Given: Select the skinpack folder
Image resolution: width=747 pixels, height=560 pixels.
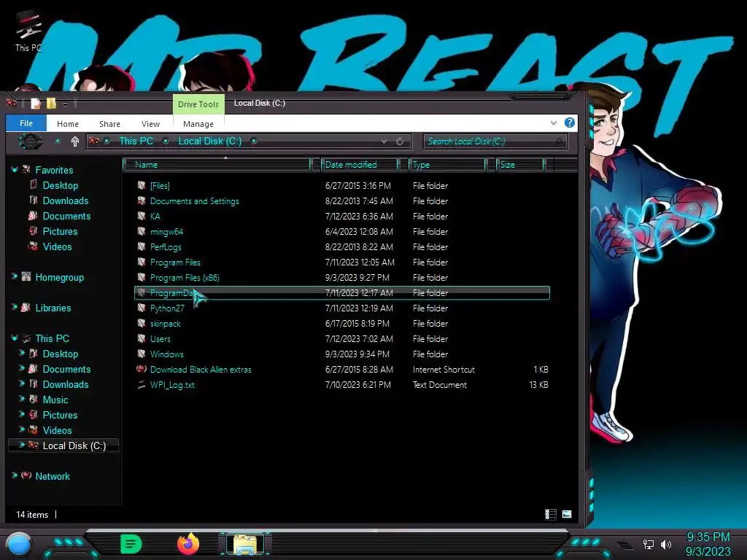Looking at the screenshot, I should click(165, 323).
